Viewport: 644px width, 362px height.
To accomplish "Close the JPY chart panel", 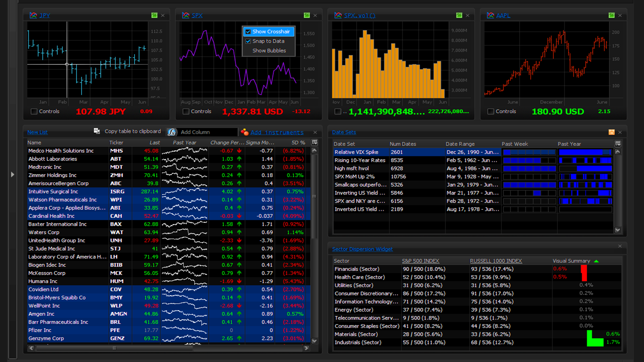I will [x=163, y=15].
